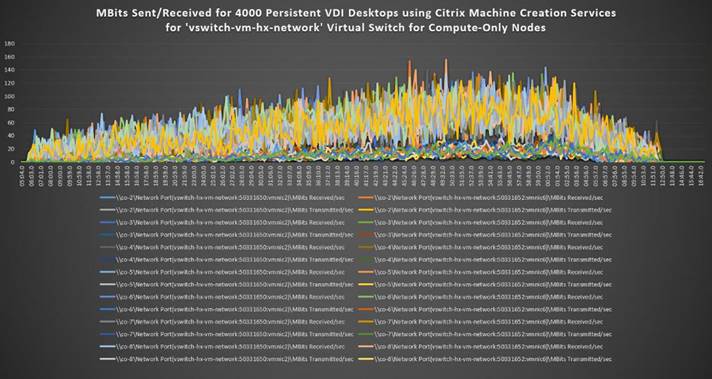Select legend entry co-6 vmnic6 MBits Received/sec
Viewport: 712px width, 379px height.
pyautogui.click(x=480, y=297)
